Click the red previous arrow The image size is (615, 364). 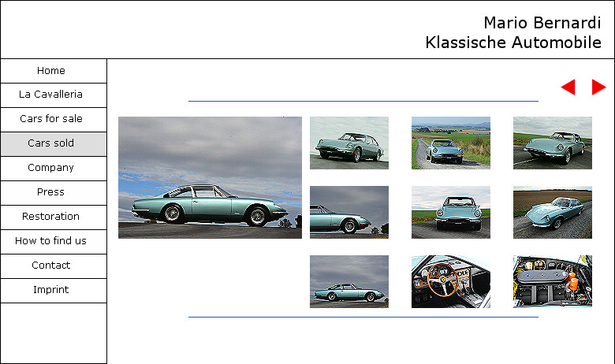(568, 87)
